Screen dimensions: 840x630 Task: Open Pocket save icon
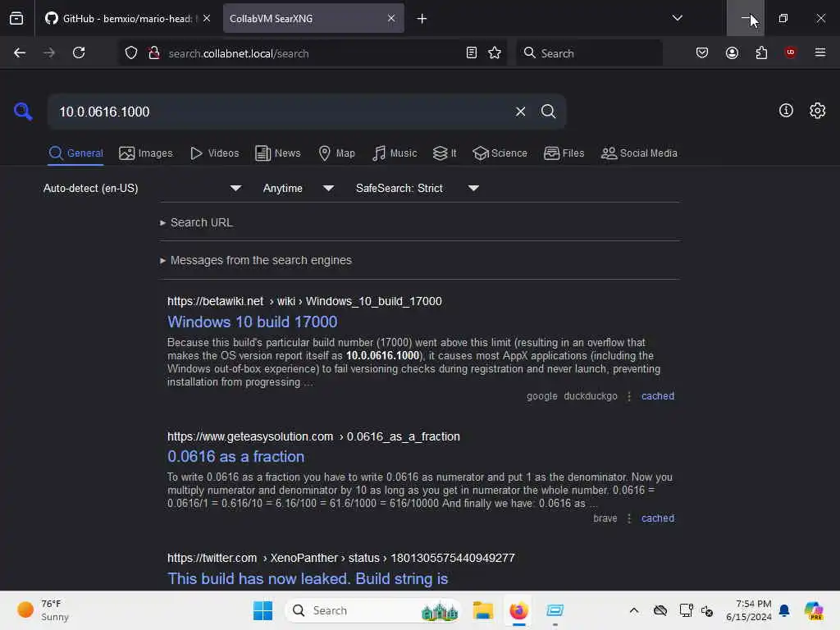pyautogui.click(x=702, y=52)
